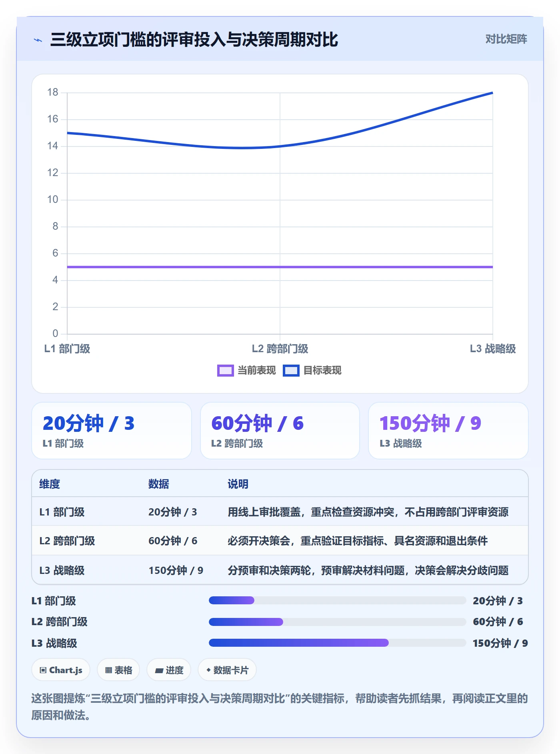560x754 pixels.
Task: Click description starting with 必须开决策会
Action: coord(358,541)
